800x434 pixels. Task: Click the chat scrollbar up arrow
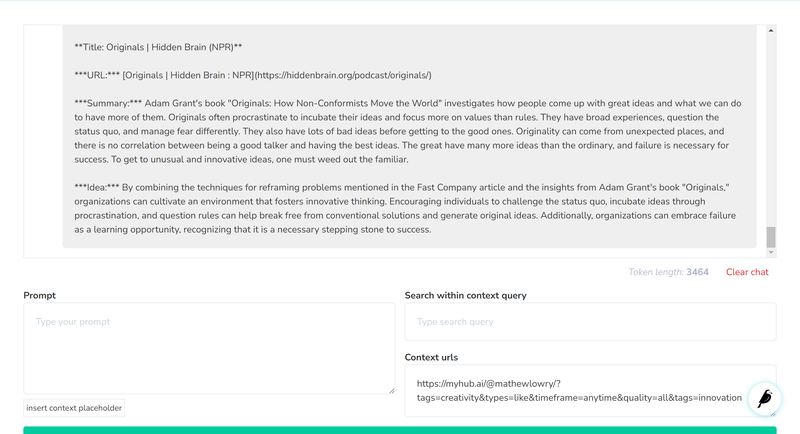771,31
